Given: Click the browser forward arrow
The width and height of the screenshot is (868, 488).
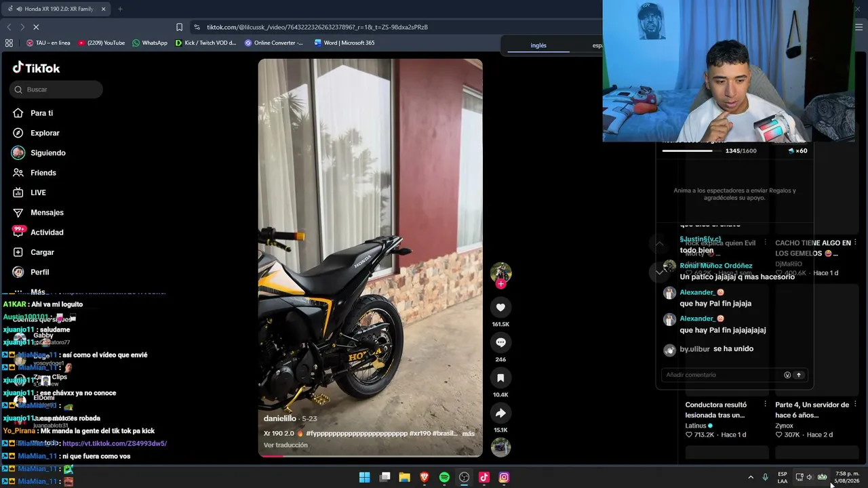Looking at the screenshot, I should pyautogui.click(x=22, y=27).
